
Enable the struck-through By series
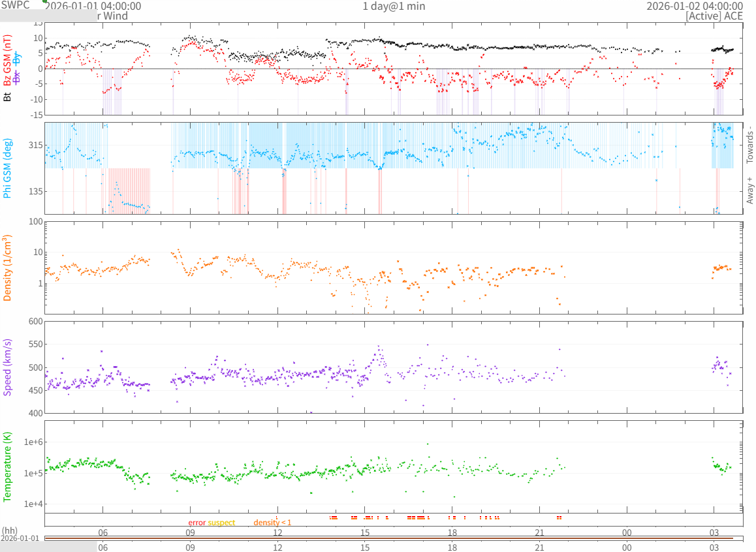18,58
